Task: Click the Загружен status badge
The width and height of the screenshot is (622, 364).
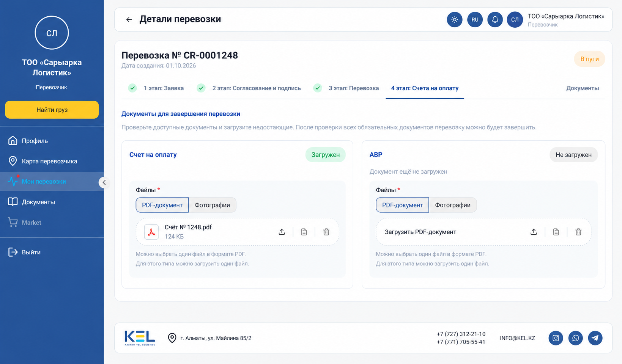Action: pos(326,155)
